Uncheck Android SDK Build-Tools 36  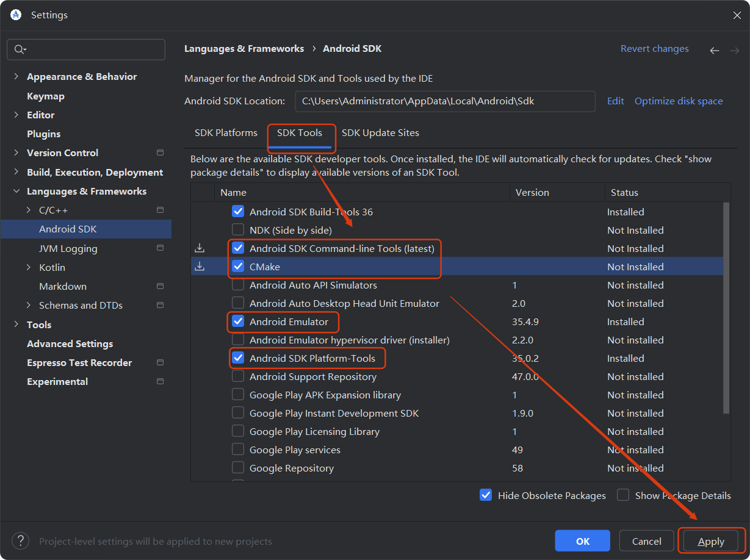(238, 212)
